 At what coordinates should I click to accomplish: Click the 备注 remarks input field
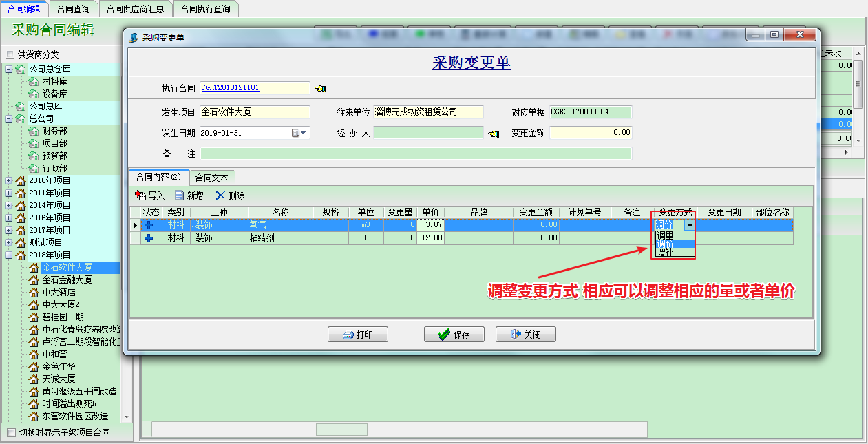(416, 154)
